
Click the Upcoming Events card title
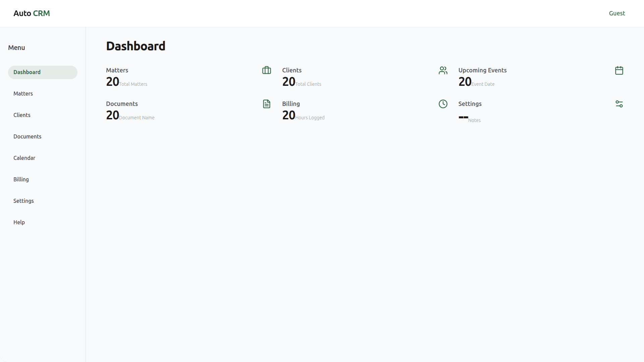coord(483,70)
